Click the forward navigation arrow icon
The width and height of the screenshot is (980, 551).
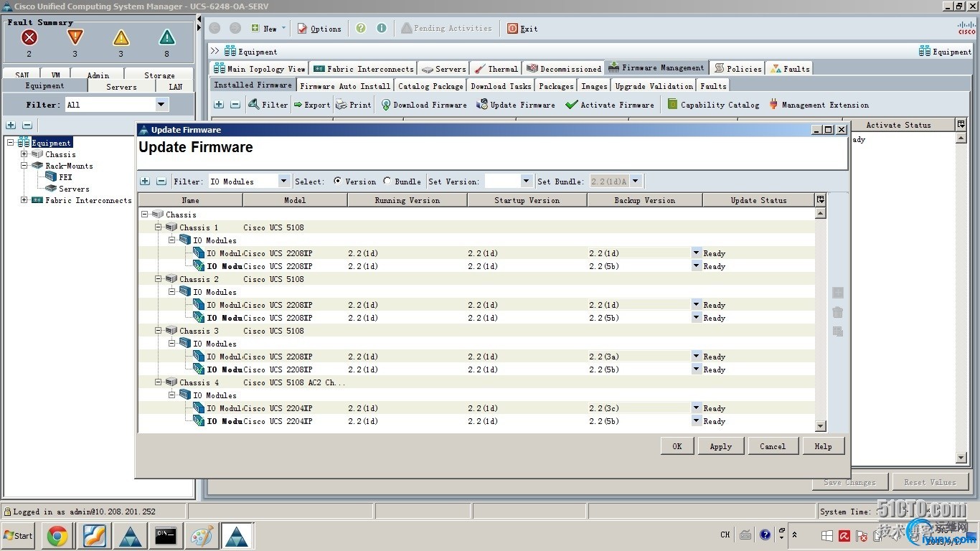click(x=235, y=28)
